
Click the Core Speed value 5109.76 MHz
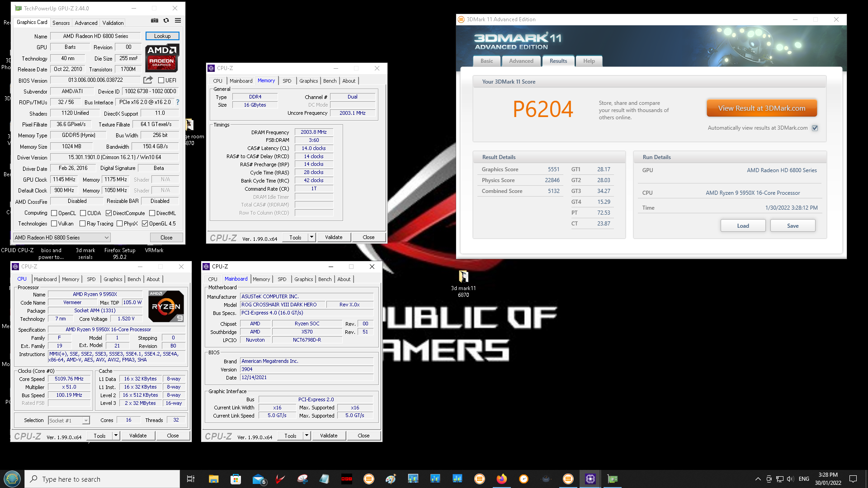coord(69,379)
